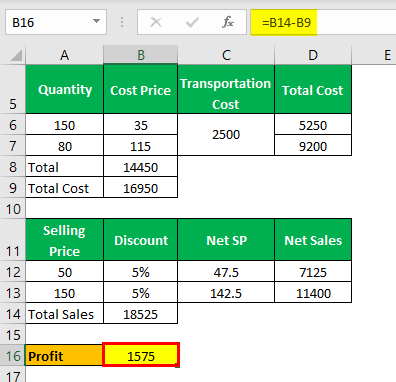Select column C header
This screenshot has height=382, width=396.
coord(226,55)
